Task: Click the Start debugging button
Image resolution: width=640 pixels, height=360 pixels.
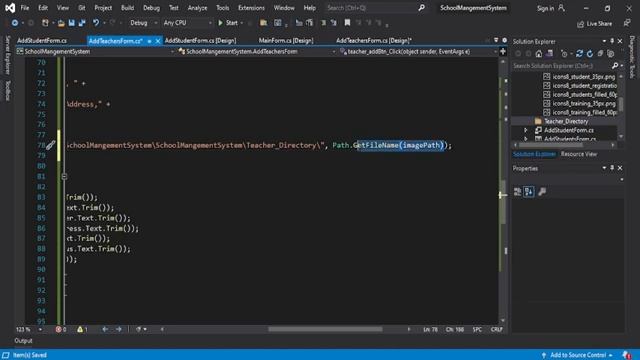Action: point(228,23)
